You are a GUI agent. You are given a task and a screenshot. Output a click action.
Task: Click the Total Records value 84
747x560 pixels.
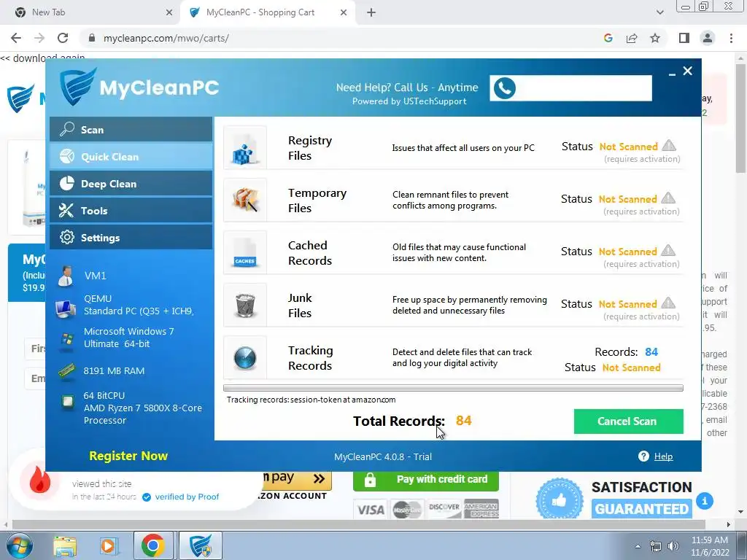click(x=463, y=421)
